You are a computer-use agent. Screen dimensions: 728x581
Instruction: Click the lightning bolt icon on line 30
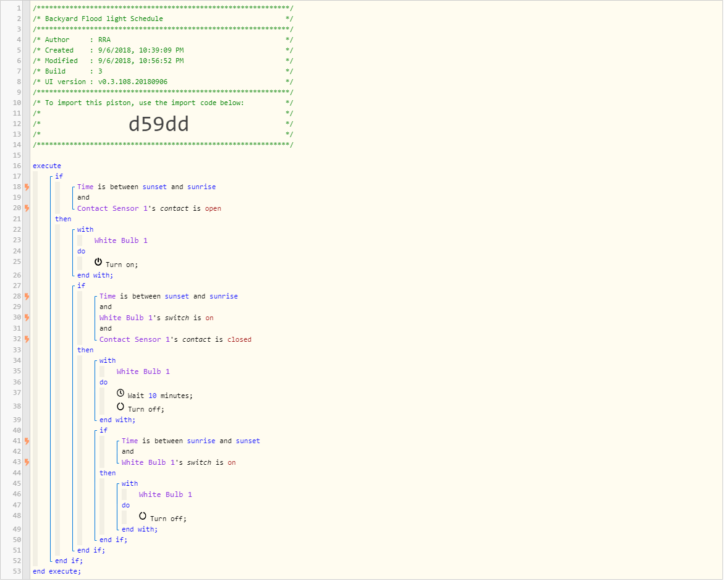[x=27, y=318]
